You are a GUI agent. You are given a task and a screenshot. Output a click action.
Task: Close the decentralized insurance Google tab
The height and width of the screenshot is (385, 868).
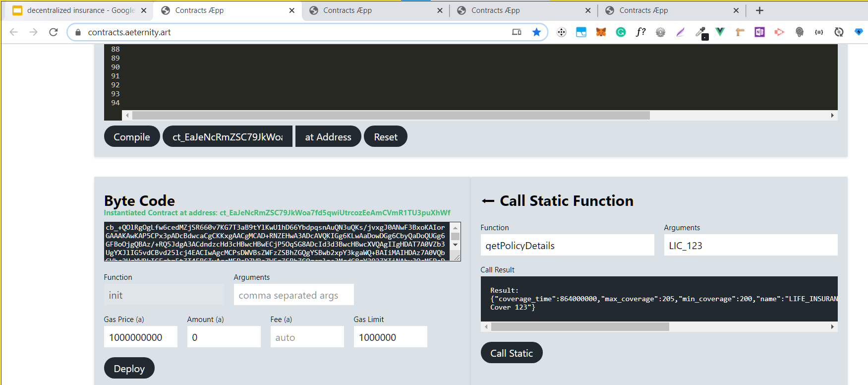tap(144, 10)
